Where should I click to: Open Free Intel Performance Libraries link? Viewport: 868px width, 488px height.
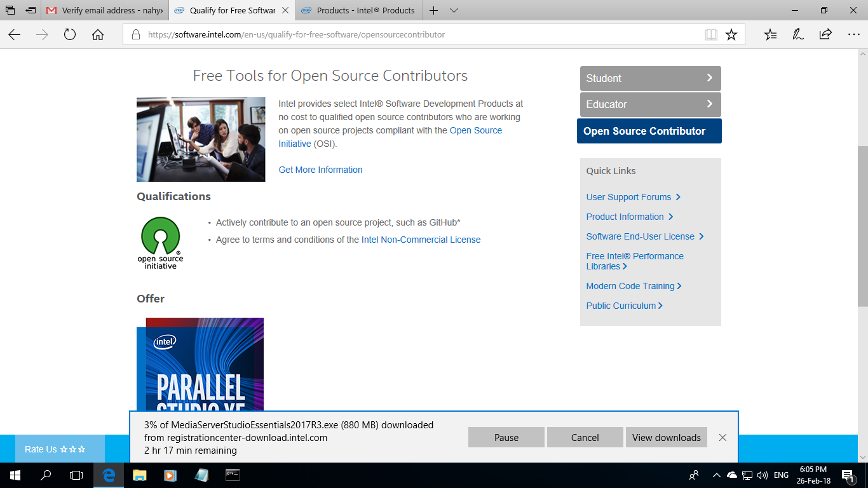pyautogui.click(x=635, y=261)
